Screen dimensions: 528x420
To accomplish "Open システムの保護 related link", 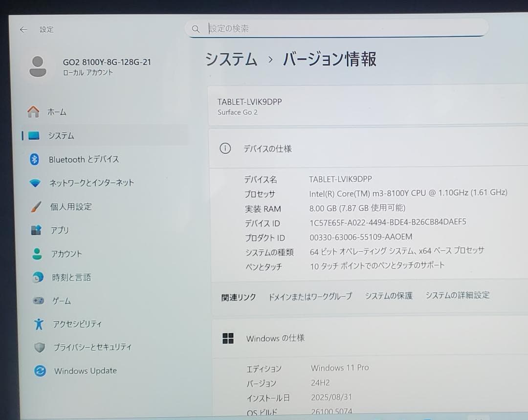I will (x=388, y=295).
